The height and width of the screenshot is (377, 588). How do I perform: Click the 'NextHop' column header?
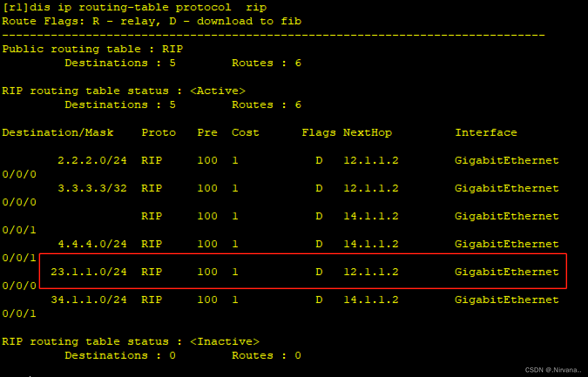[x=368, y=133]
